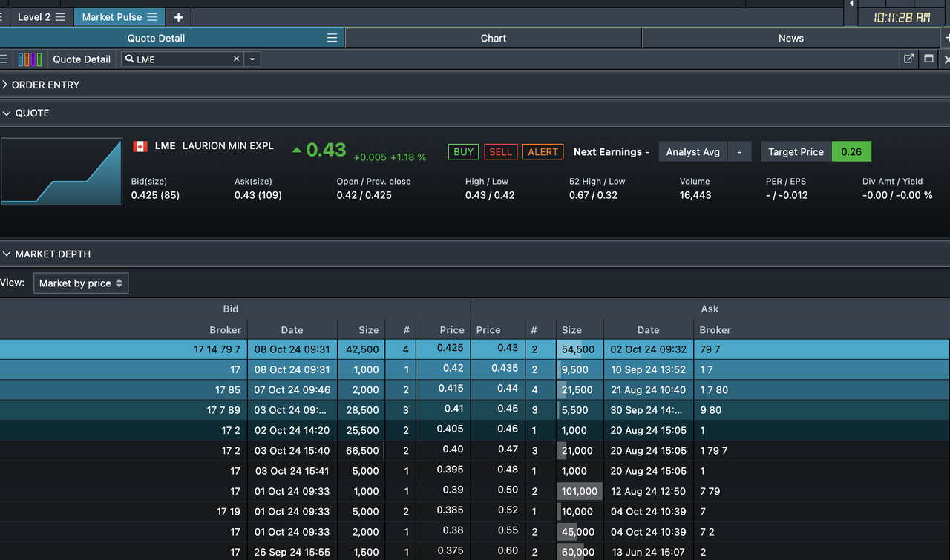This screenshot has width=950, height=560.
Task: Select the 0.425 bid price cell
Action: coord(443,349)
